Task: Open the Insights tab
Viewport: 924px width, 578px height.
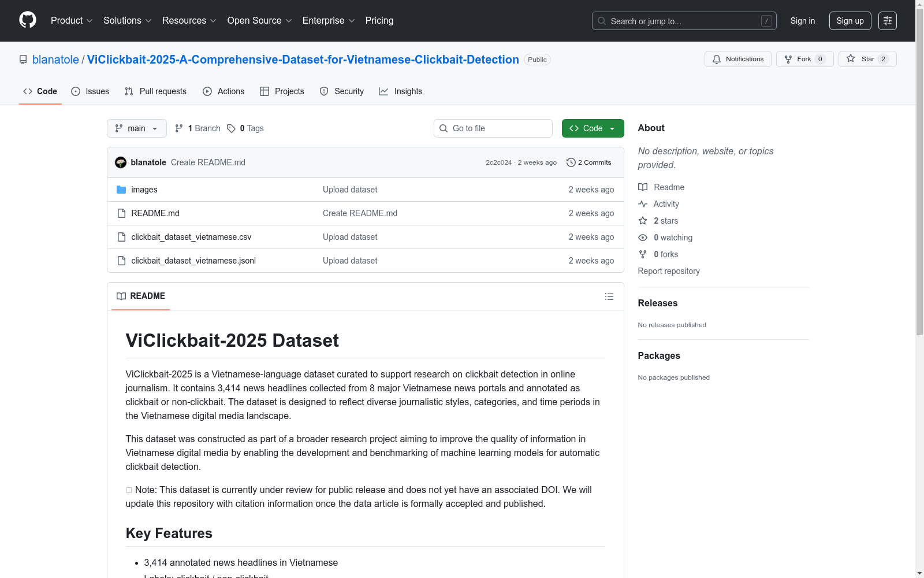Action: click(x=401, y=91)
